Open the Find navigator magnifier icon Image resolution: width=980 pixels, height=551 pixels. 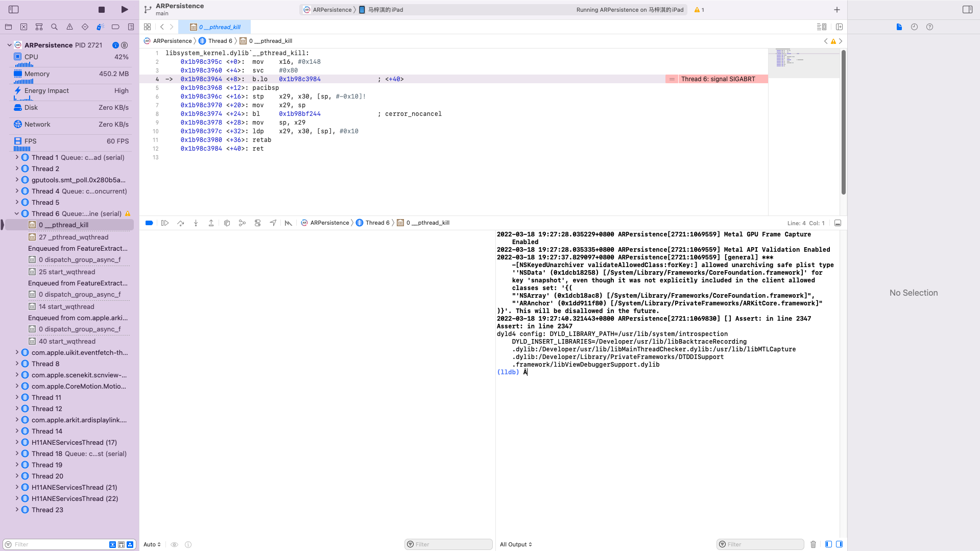(x=54, y=27)
